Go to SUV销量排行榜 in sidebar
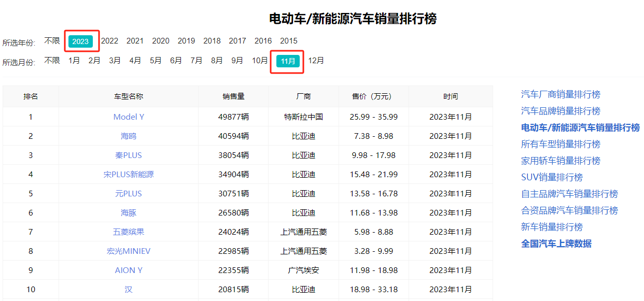 (x=552, y=177)
